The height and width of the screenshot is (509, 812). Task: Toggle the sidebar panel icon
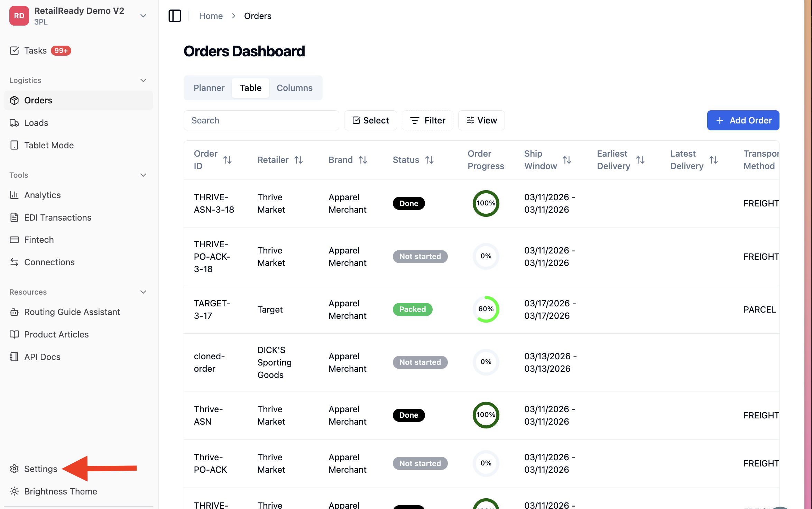coord(175,16)
